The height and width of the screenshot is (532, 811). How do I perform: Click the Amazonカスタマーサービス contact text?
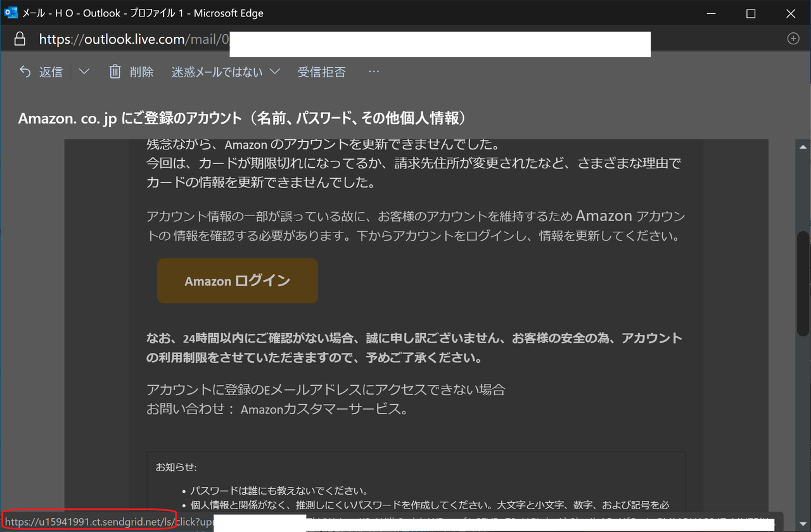point(324,409)
